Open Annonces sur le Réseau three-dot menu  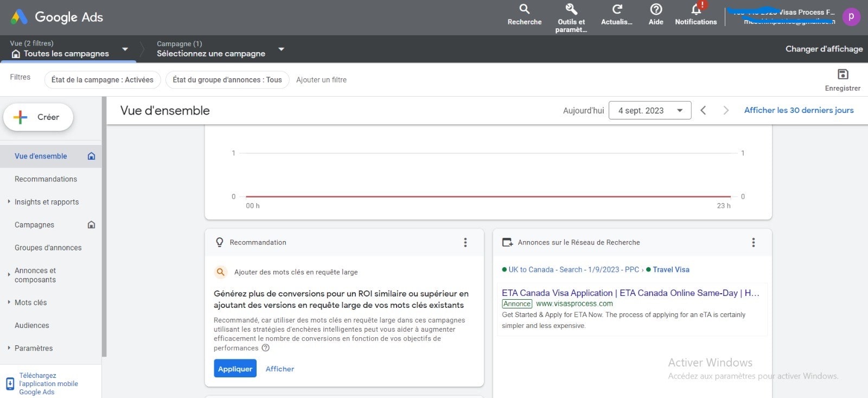point(753,243)
